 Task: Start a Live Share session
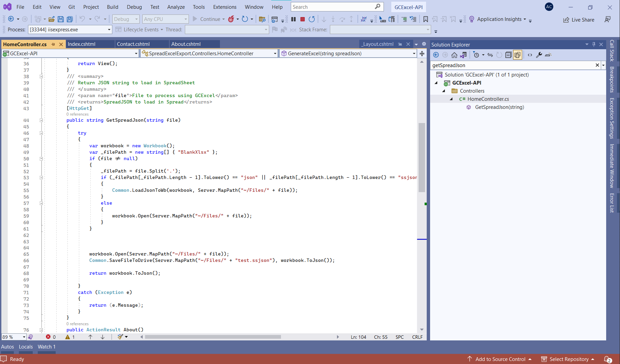[579, 20]
